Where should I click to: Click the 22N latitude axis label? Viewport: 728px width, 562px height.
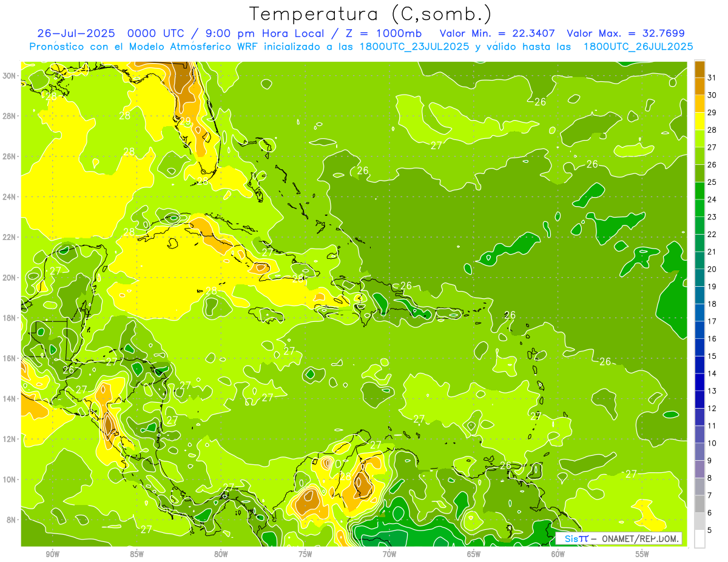pos(10,237)
